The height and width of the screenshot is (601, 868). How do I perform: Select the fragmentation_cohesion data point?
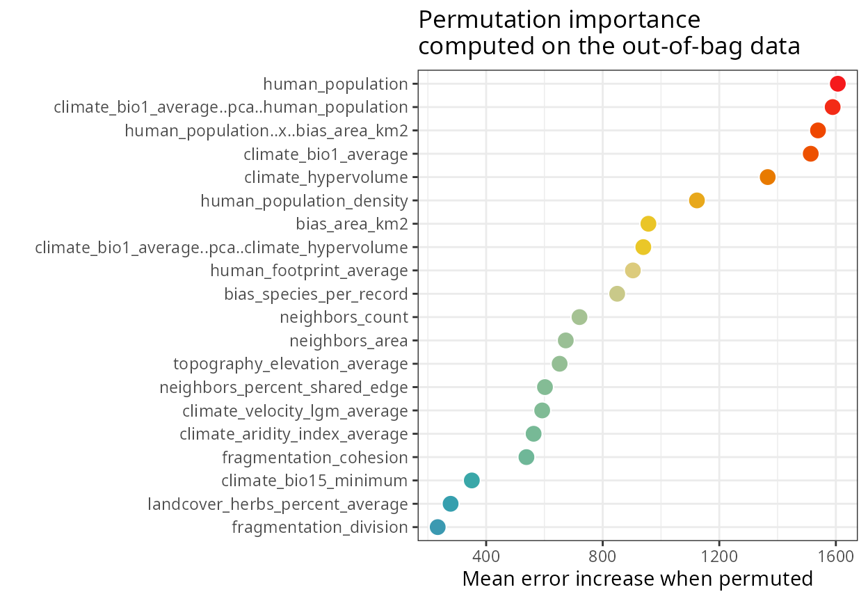[527, 457]
